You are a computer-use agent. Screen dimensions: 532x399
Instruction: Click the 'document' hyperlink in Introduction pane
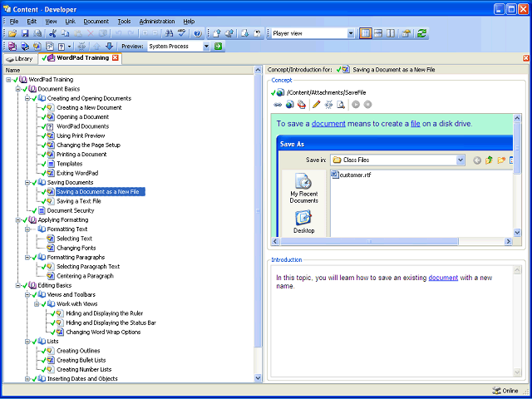[443, 278]
